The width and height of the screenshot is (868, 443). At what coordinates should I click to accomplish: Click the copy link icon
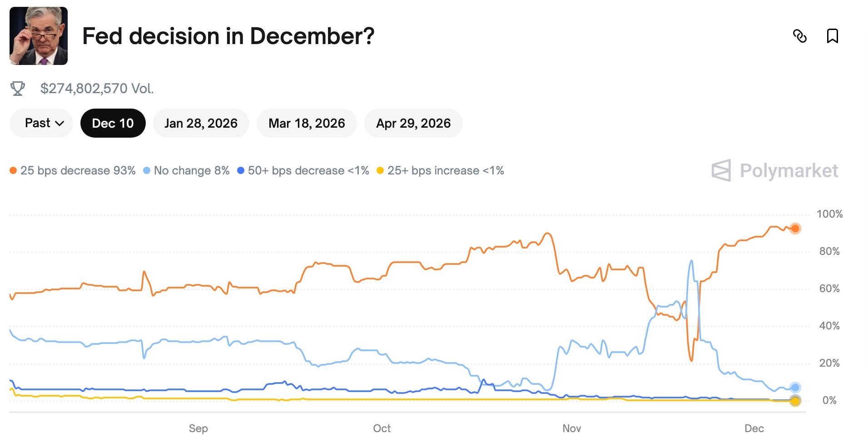pos(801,36)
